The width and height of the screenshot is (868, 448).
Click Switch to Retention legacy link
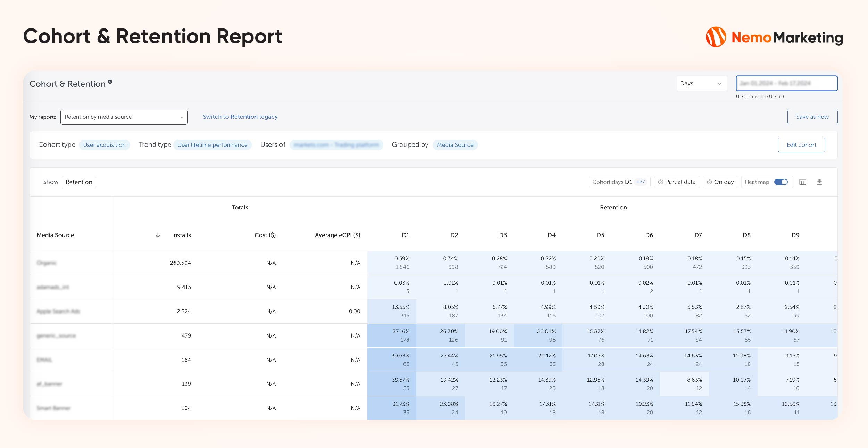pos(240,117)
